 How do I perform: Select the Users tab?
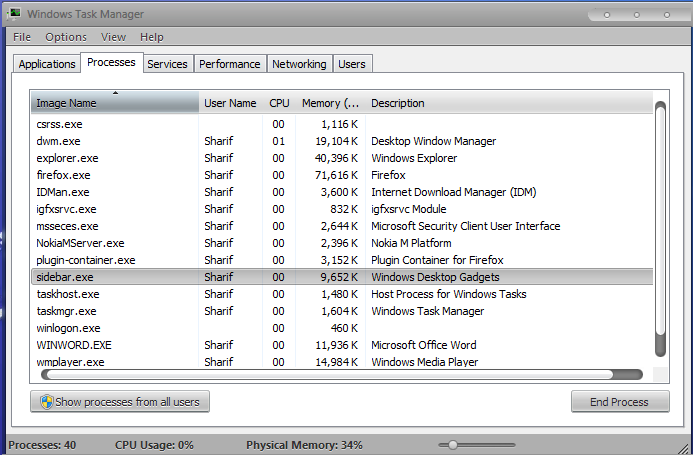[x=352, y=64]
